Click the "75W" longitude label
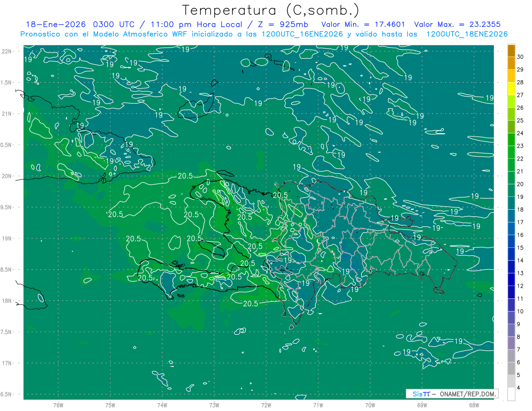 point(110,405)
